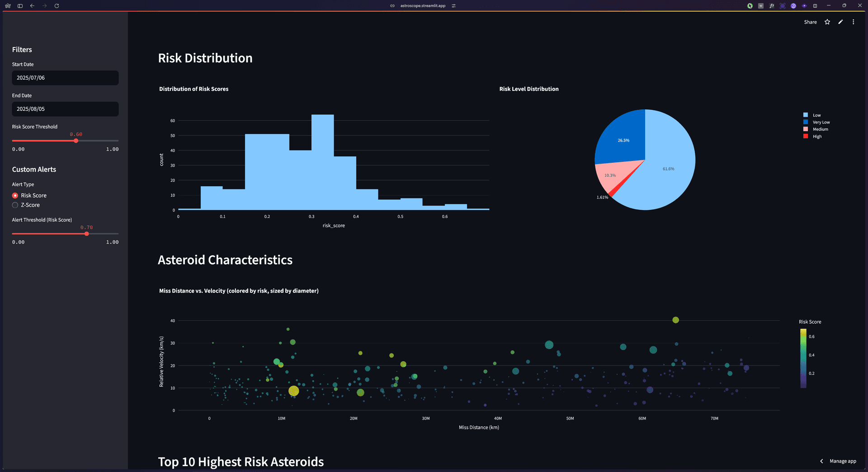Open the site settings icon beside URL
868x472 pixels.
[x=453, y=6]
